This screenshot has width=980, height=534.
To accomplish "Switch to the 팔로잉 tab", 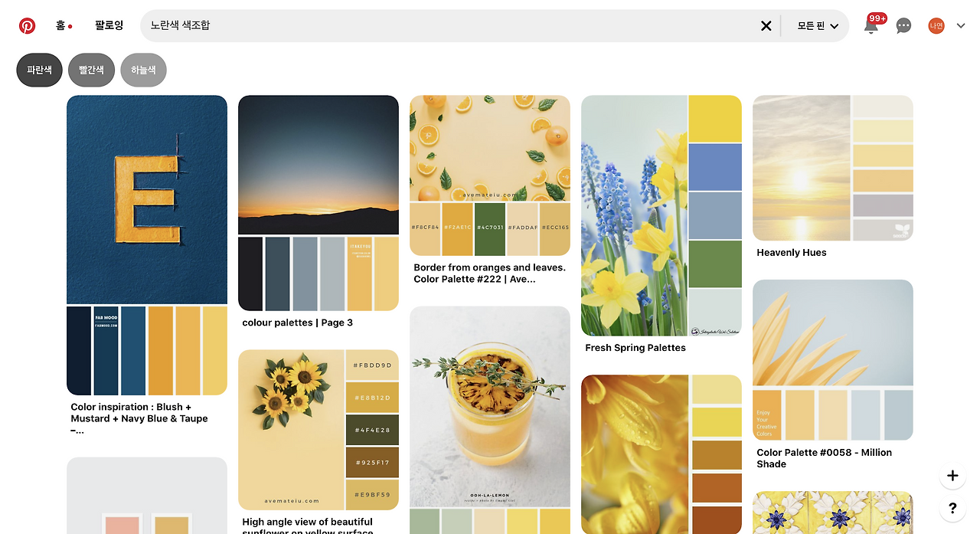I will pyautogui.click(x=109, y=25).
